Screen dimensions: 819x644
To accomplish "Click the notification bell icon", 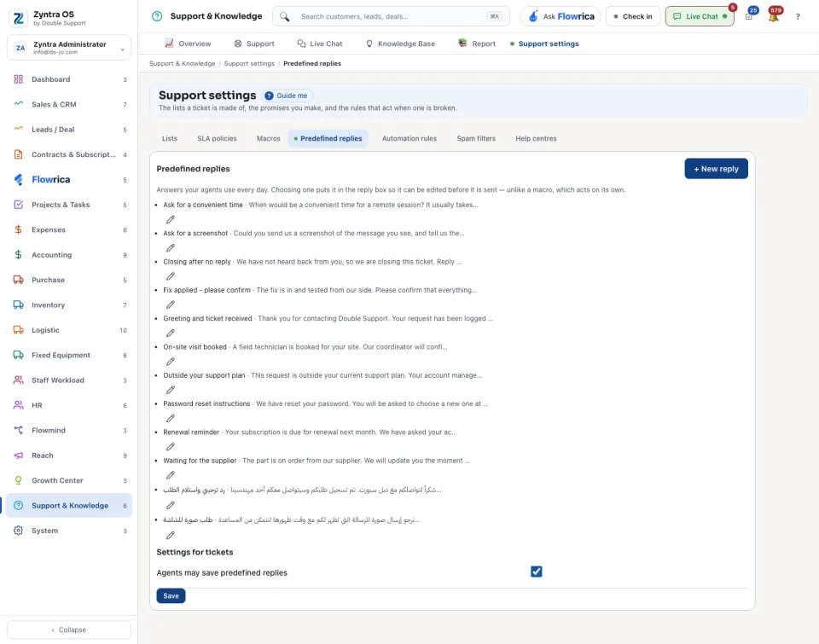I will click(x=774, y=16).
